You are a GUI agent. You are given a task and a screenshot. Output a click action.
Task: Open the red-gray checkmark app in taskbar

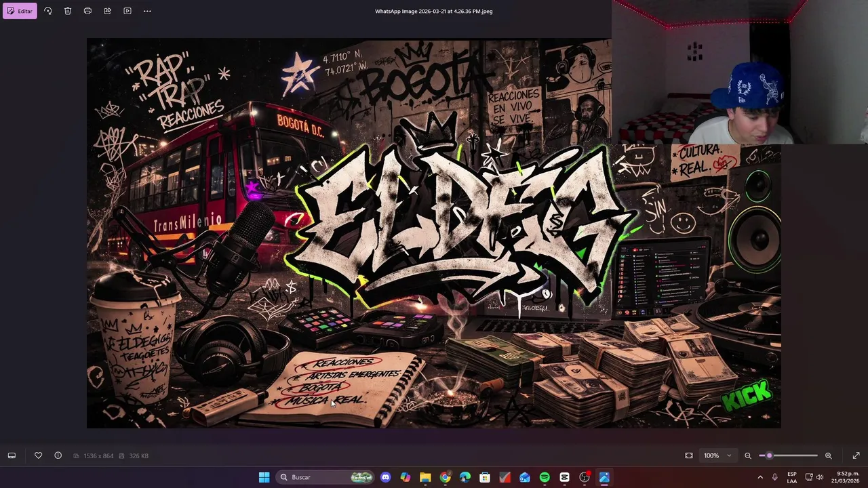click(x=505, y=477)
